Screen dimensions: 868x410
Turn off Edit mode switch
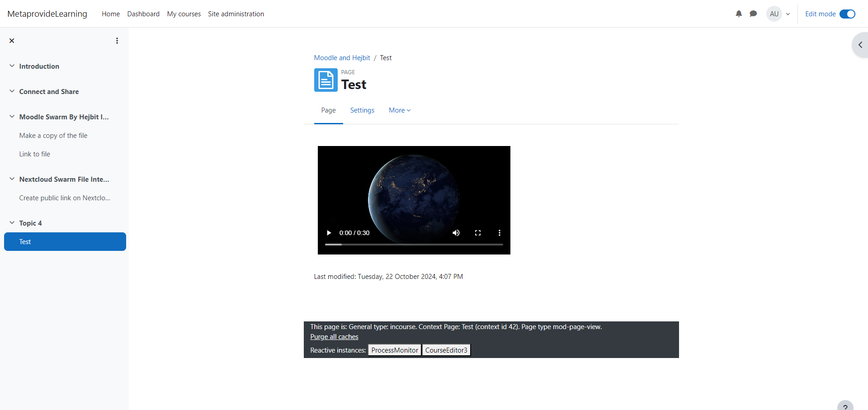[x=847, y=14]
